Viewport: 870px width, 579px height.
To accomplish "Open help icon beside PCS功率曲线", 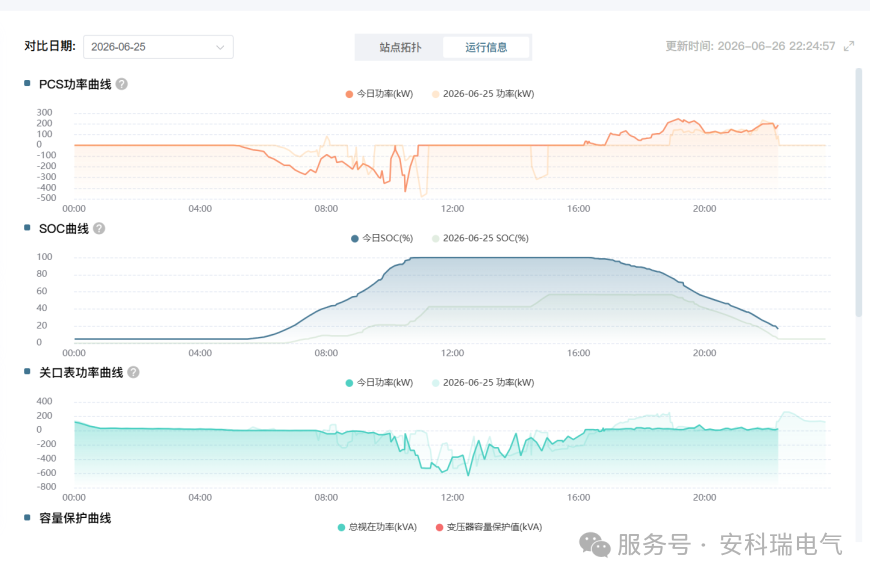I will point(122,84).
